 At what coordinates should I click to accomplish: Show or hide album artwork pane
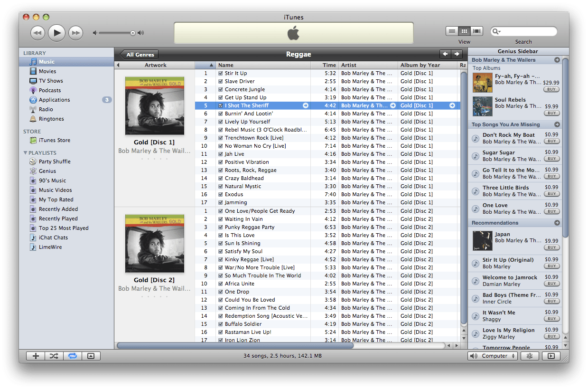(x=91, y=356)
